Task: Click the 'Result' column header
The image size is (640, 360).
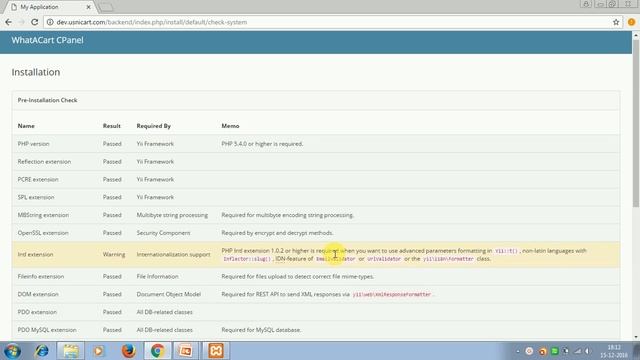Action: click(x=111, y=126)
